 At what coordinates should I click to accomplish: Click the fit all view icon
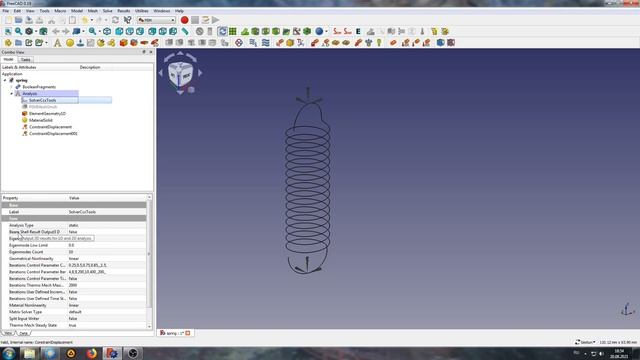[x=8, y=31]
